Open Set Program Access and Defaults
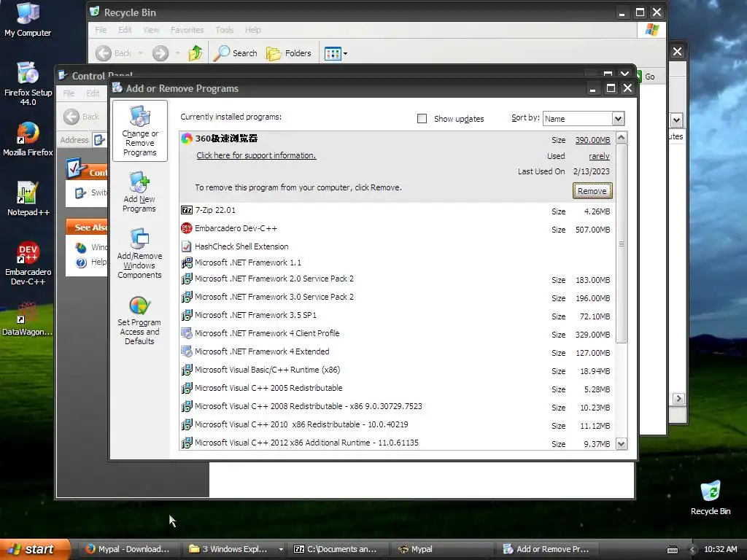 click(139, 320)
